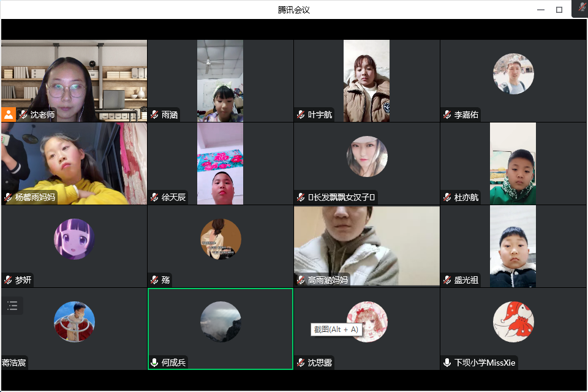Click 雨涵's video feed
Viewport: 588px width, 392px height.
220,81
